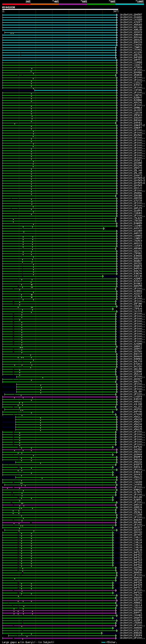Click UniRef100_B3MA94 label
The image size is (146, 644).
click(131, 256)
